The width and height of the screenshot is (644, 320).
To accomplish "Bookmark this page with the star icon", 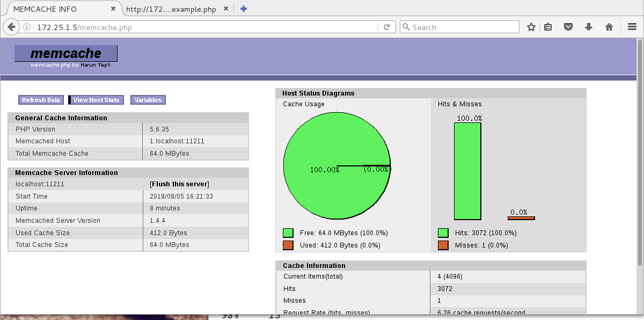I will click(531, 27).
